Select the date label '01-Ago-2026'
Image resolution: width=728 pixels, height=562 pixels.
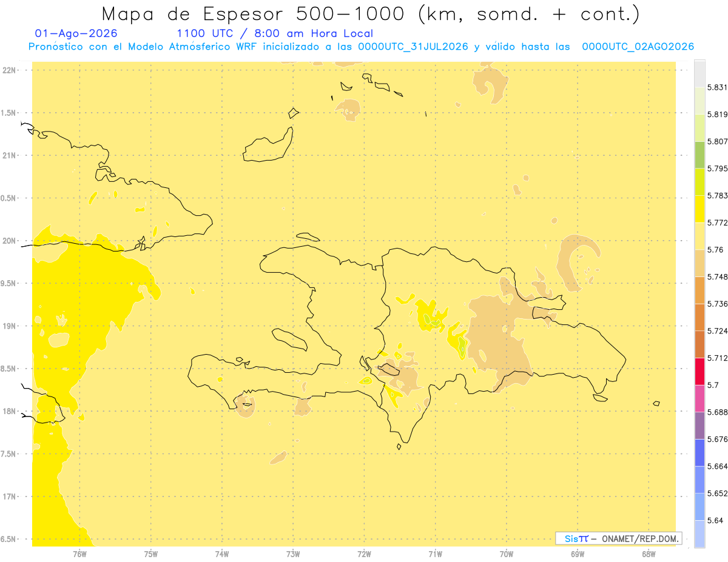[x=76, y=33]
